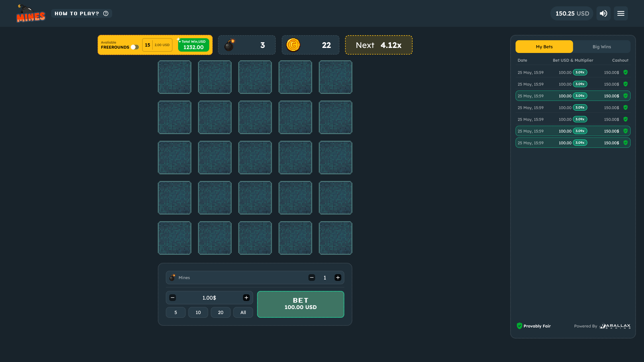Enable the FREEROUNDS toggle

[136, 47]
